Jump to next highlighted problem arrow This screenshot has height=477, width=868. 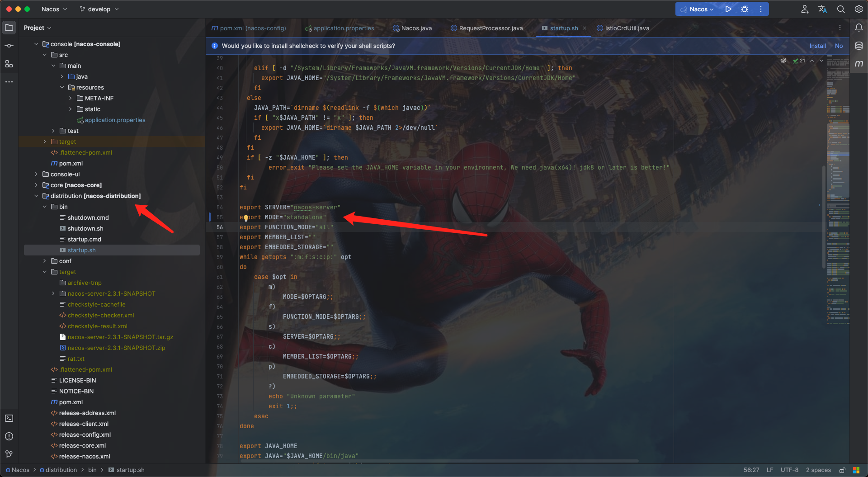pyautogui.click(x=821, y=61)
